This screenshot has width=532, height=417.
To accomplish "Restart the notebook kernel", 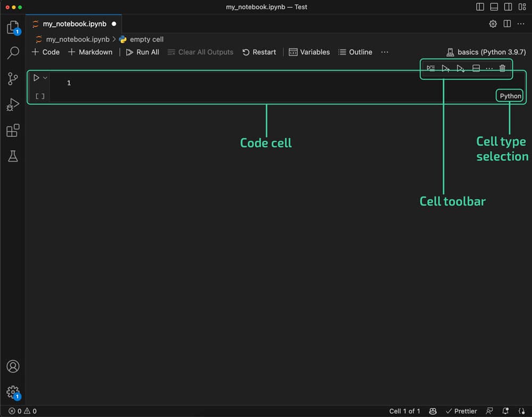I will click(x=259, y=52).
